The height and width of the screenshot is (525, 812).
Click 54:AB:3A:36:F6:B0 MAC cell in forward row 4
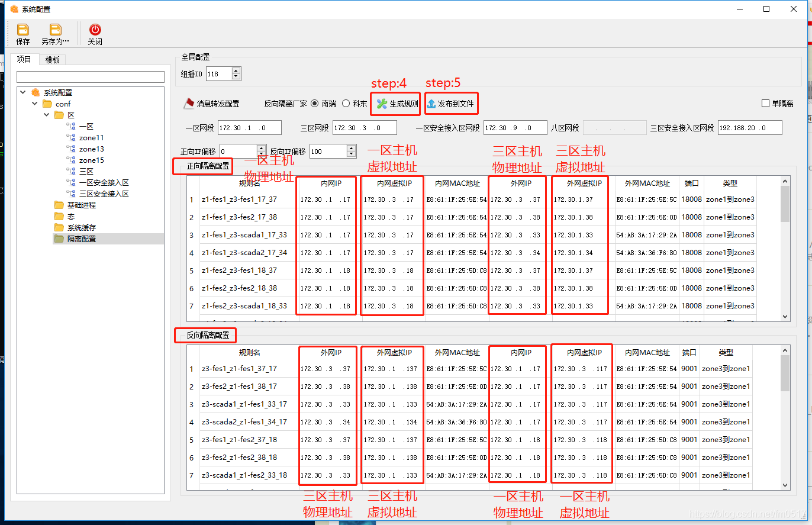[647, 253]
